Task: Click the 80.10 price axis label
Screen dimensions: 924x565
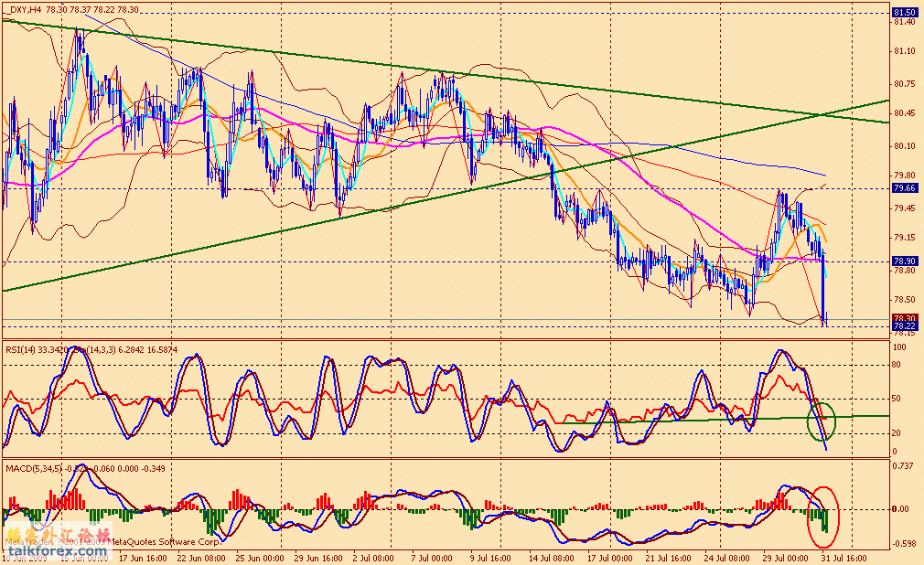Action: pos(904,146)
